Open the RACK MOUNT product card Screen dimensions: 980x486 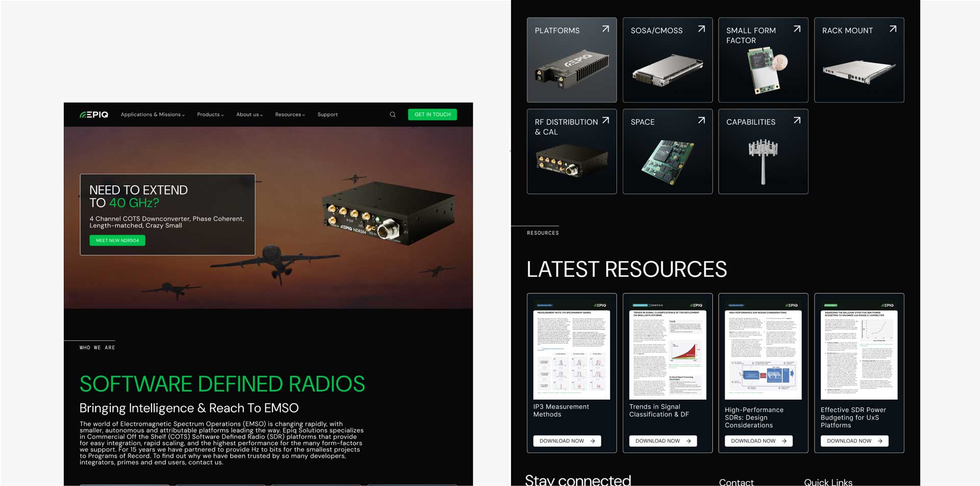point(859,60)
